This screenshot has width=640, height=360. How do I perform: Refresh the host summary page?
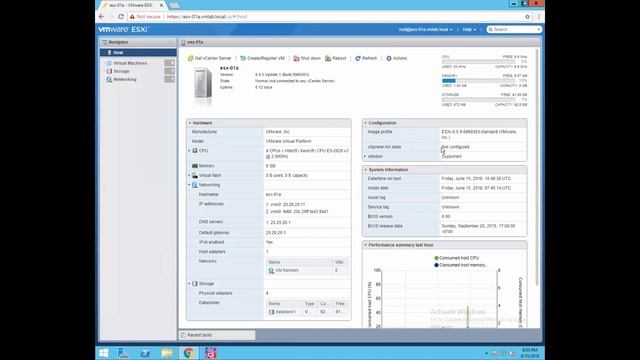tap(366, 58)
